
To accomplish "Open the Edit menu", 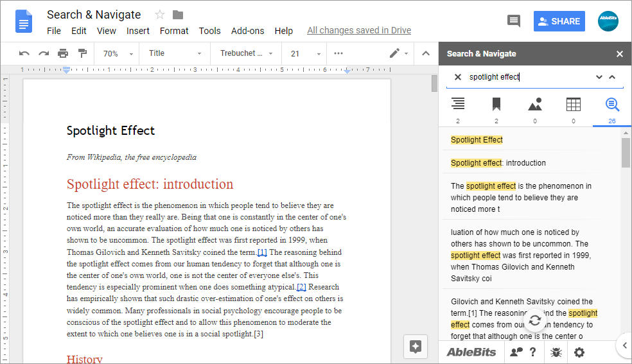I will pos(78,31).
